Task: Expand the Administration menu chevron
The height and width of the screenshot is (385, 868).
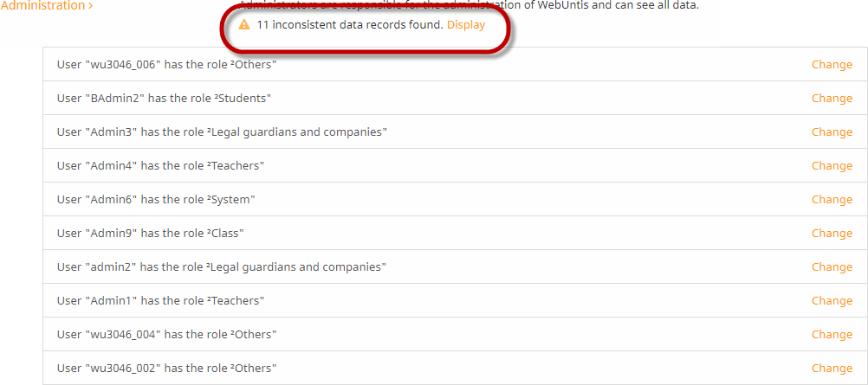Action: pos(90,6)
